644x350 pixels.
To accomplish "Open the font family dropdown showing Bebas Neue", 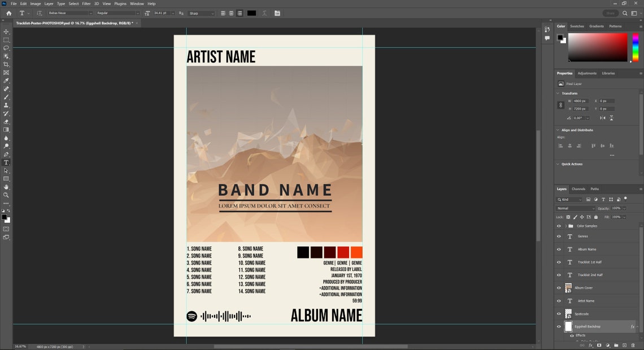I will (71, 13).
